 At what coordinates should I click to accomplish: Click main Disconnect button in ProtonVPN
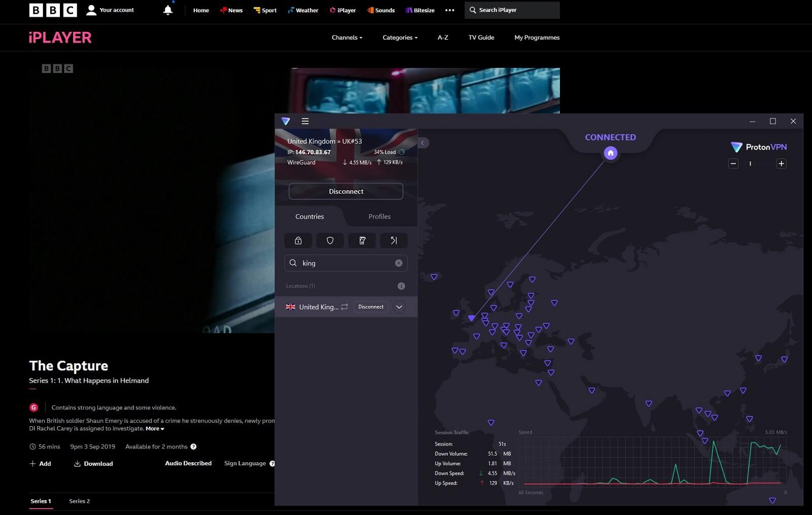click(x=346, y=191)
